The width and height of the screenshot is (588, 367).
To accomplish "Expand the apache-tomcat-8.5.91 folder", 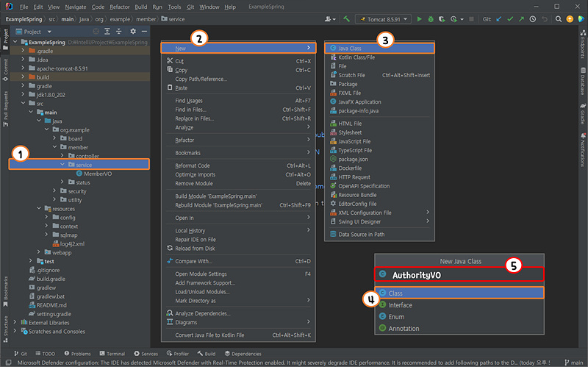I will (x=23, y=68).
